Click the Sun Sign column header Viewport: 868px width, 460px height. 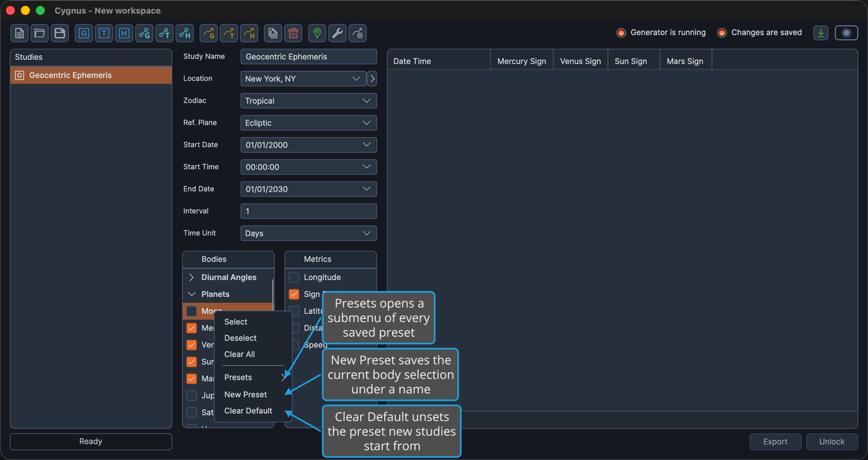click(x=634, y=60)
